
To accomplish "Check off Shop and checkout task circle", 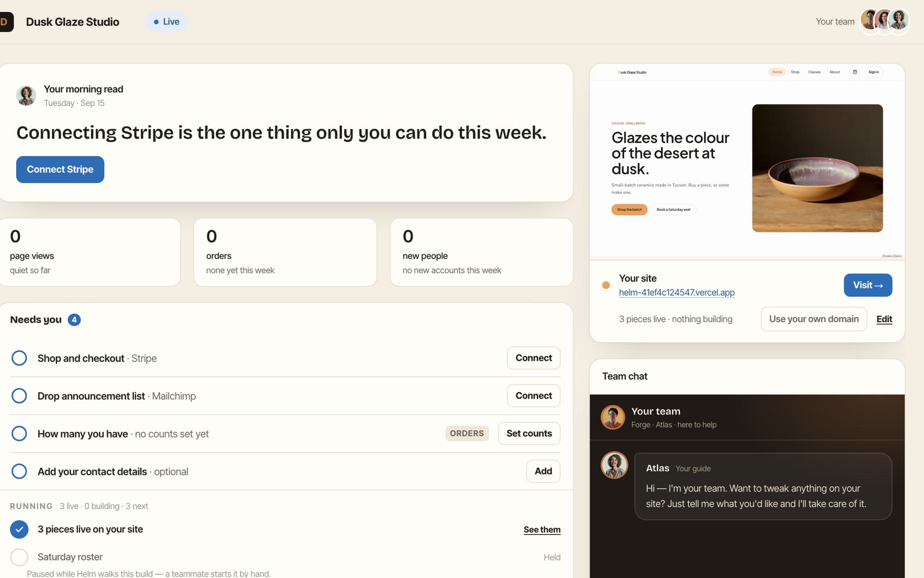I will (x=19, y=358).
